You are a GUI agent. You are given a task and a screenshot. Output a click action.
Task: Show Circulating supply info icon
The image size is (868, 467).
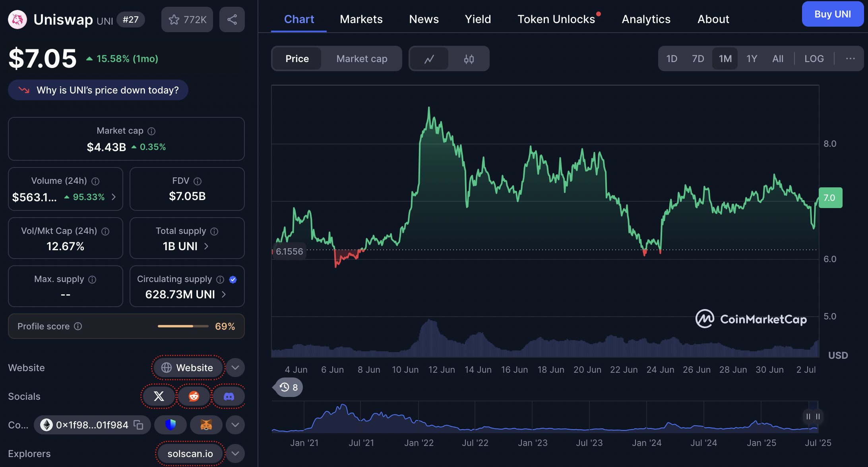(x=220, y=279)
